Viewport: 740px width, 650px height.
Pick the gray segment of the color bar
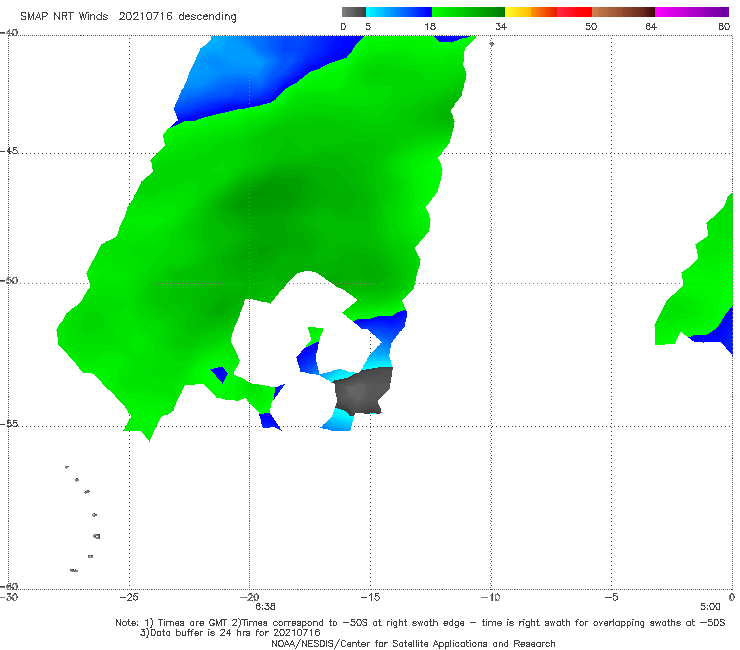[354, 12]
